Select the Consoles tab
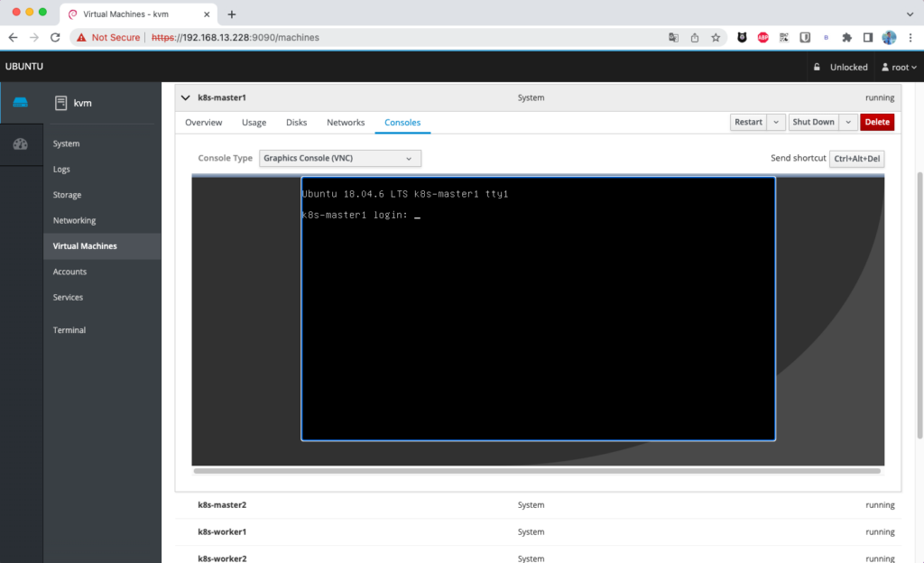Image resolution: width=924 pixels, height=563 pixels. click(402, 122)
